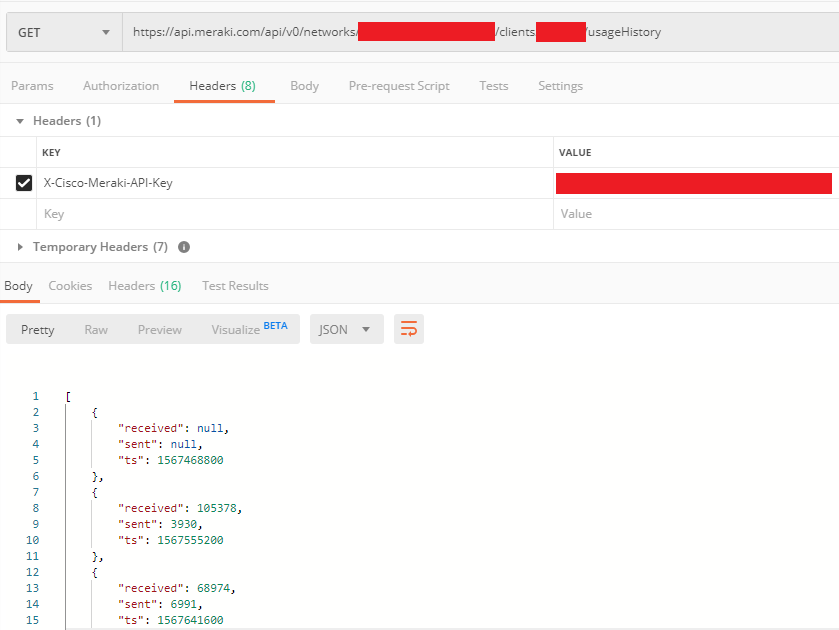839x630 pixels.
Task: Open the GET method dropdown
Action: click(64, 32)
